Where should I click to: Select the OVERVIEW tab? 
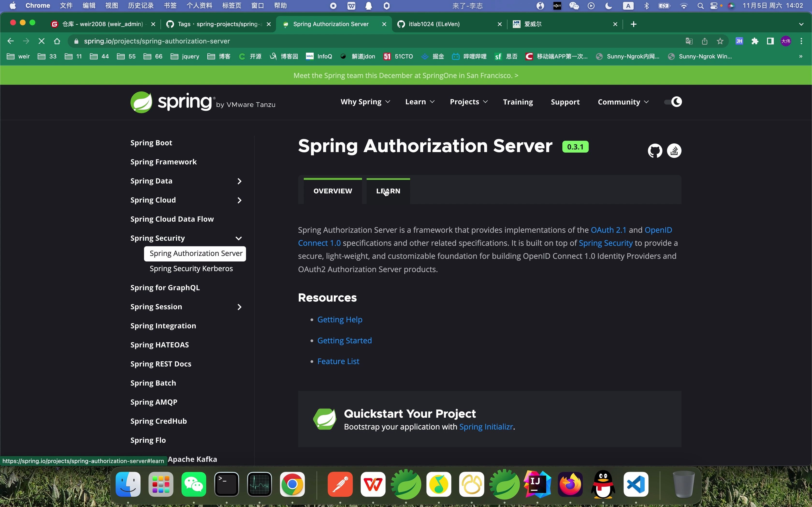pyautogui.click(x=332, y=190)
